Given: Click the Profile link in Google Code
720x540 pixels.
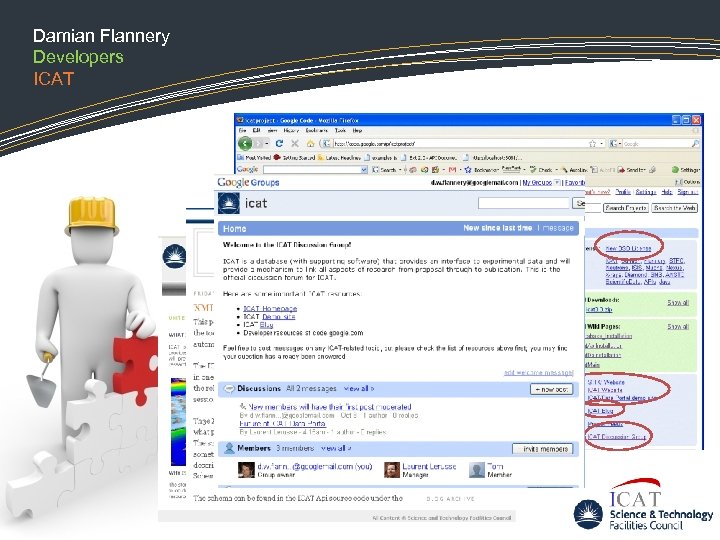Looking at the screenshot, I should pyautogui.click(x=623, y=192).
